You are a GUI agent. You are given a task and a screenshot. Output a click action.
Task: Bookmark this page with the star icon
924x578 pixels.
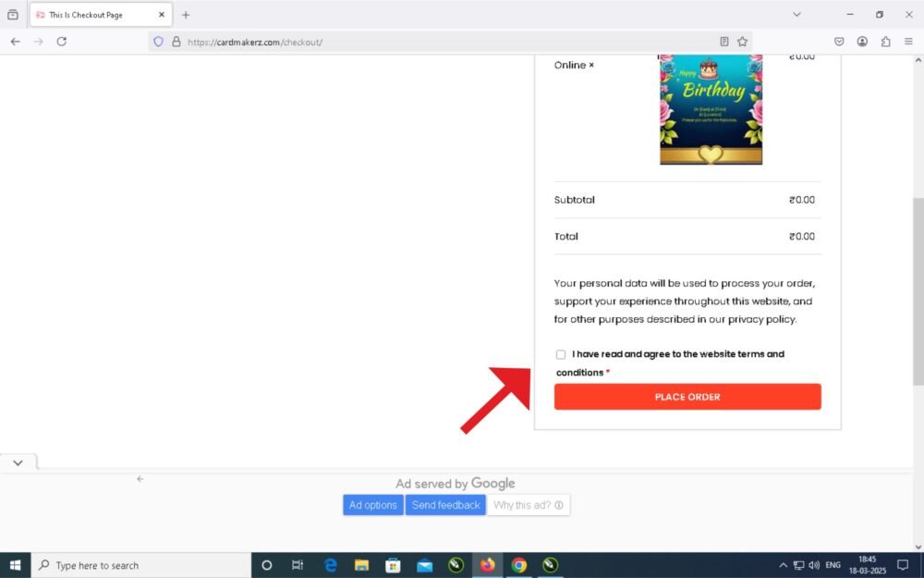742,42
